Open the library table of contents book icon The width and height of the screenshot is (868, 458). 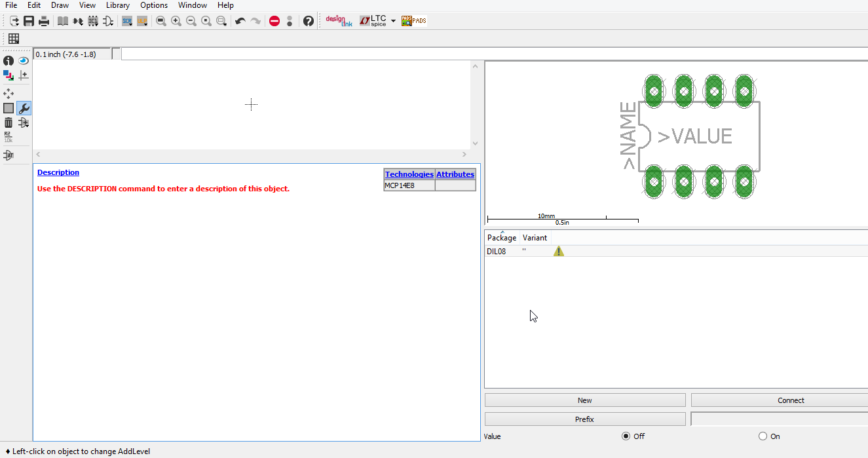(x=63, y=21)
